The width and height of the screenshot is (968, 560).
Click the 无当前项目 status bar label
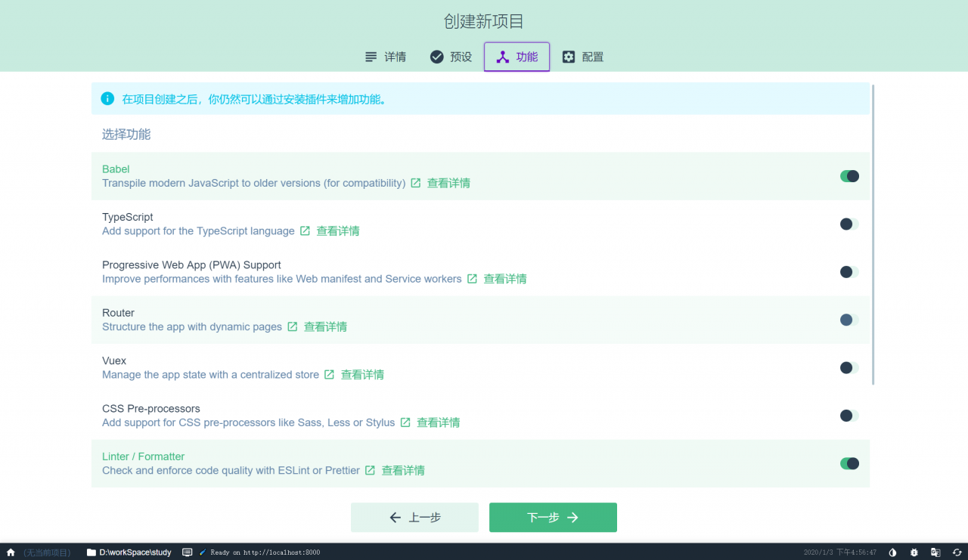46,552
